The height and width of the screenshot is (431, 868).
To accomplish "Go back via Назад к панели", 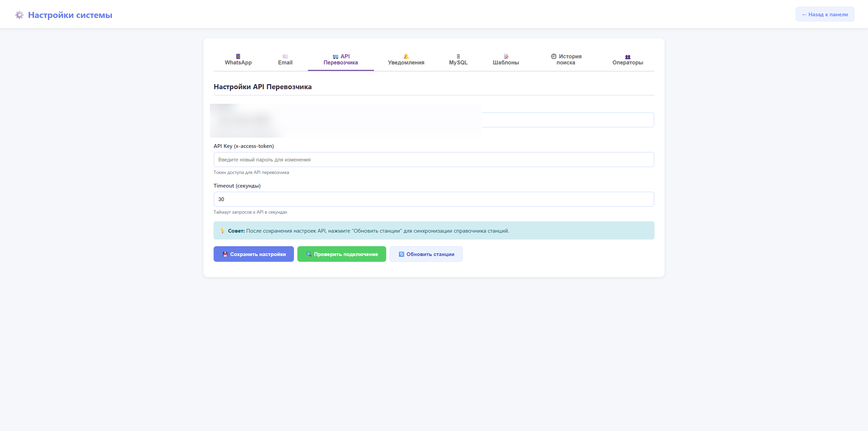I will pyautogui.click(x=825, y=14).
